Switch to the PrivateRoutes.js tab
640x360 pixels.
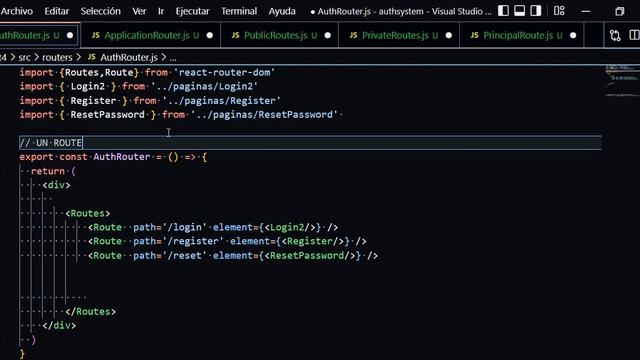point(399,36)
